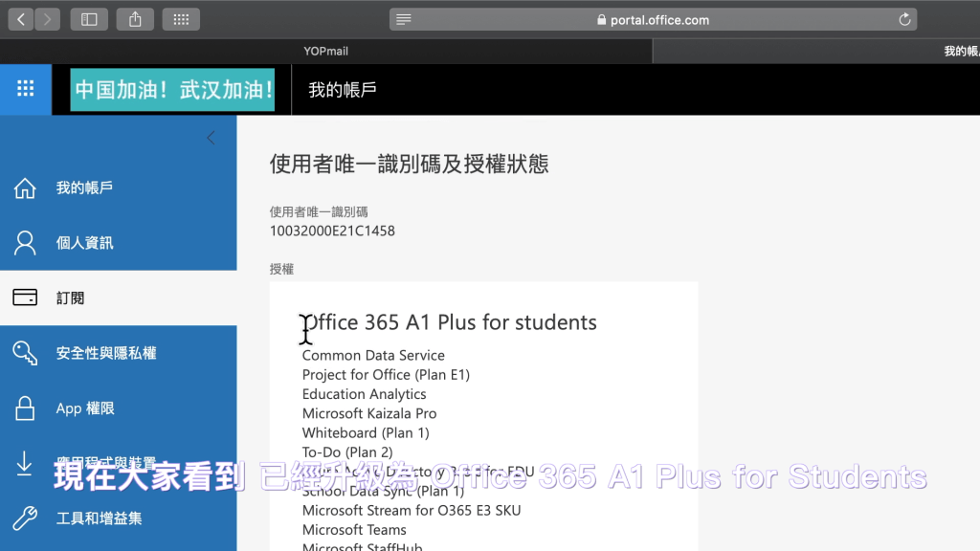Click the Microsoft Kaizala Pro entry

coord(369,413)
